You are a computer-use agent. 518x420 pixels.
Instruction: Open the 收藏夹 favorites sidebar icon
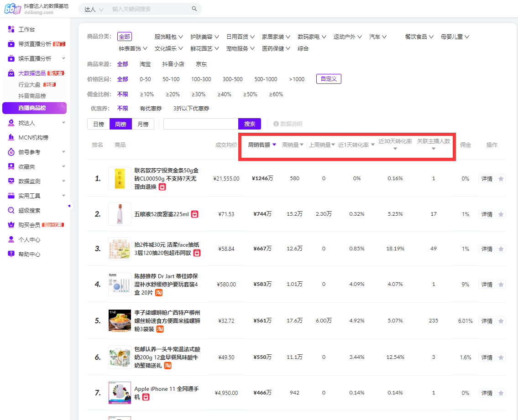click(10, 166)
